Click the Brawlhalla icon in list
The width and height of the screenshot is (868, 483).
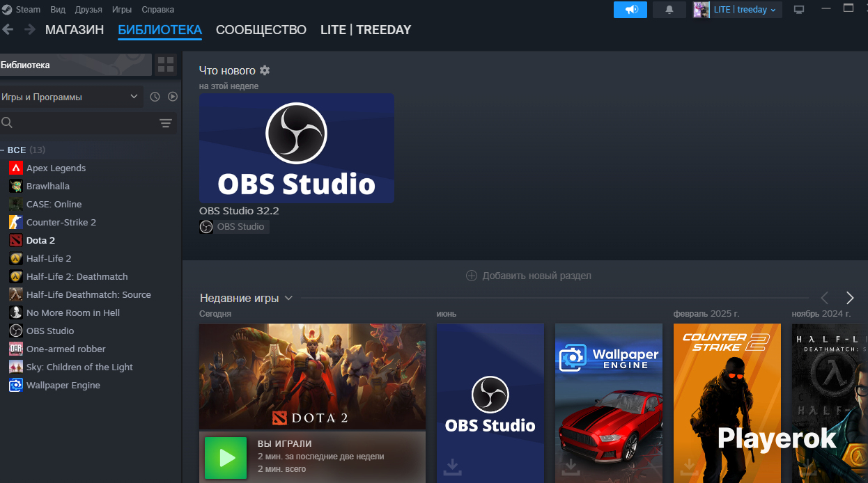pos(16,186)
